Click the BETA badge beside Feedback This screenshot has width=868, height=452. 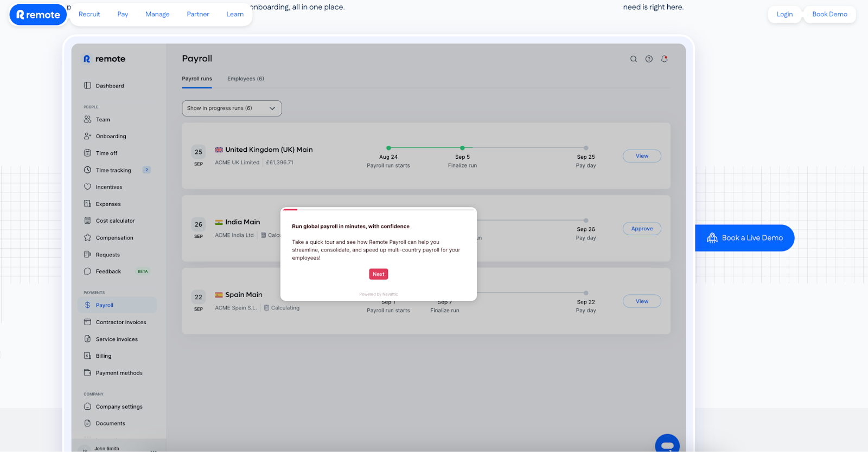tap(143, 272)
